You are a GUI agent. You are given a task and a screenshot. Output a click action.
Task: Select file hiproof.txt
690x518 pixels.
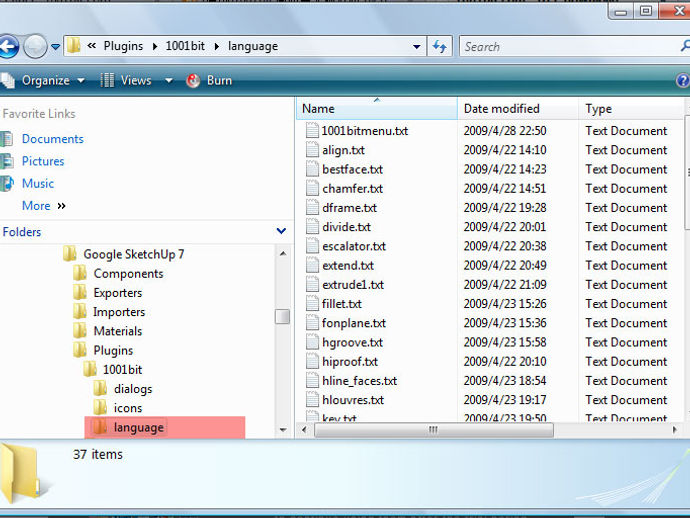350,362
